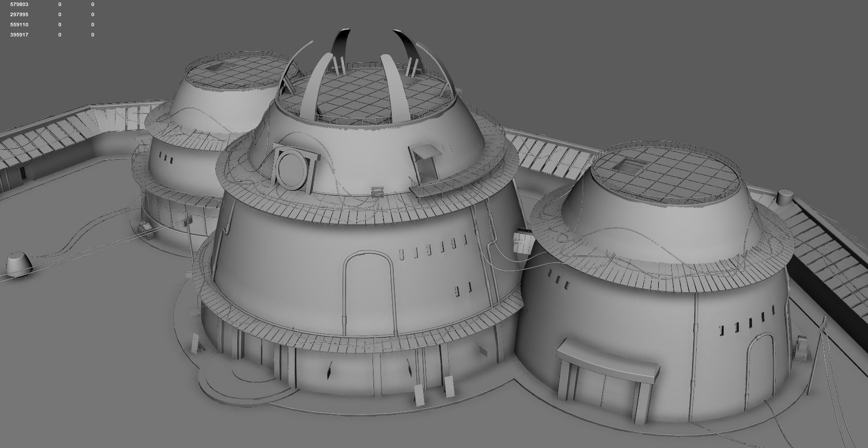Pick the statistic value 559110

click(19, 24)
